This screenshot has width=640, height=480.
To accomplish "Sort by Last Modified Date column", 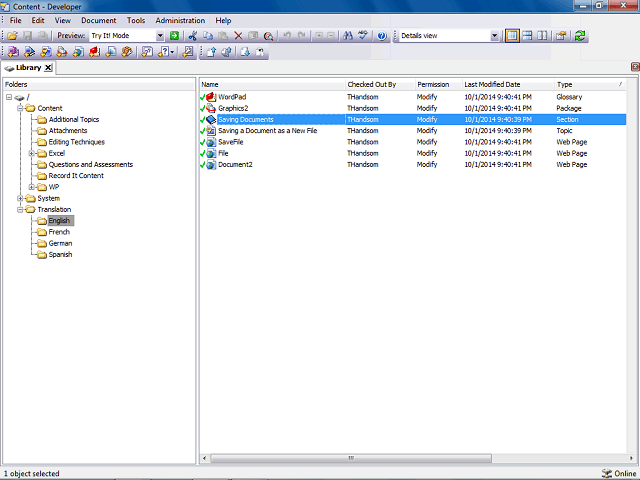I will click(x=508, y=84).
